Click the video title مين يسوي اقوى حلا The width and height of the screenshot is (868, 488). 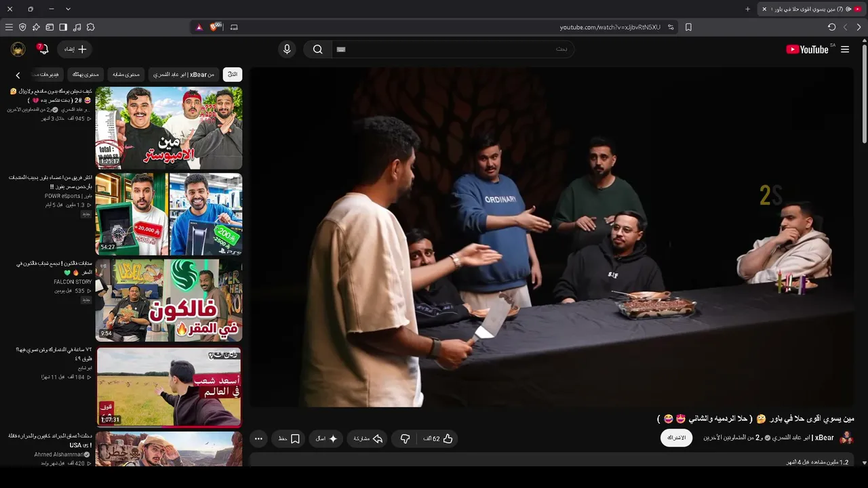point(755,418)
